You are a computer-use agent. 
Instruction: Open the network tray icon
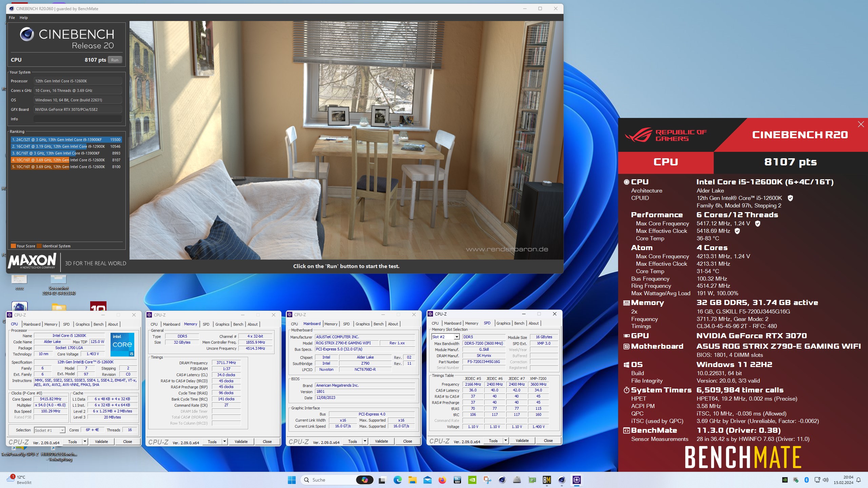click(x=817, y=480)
